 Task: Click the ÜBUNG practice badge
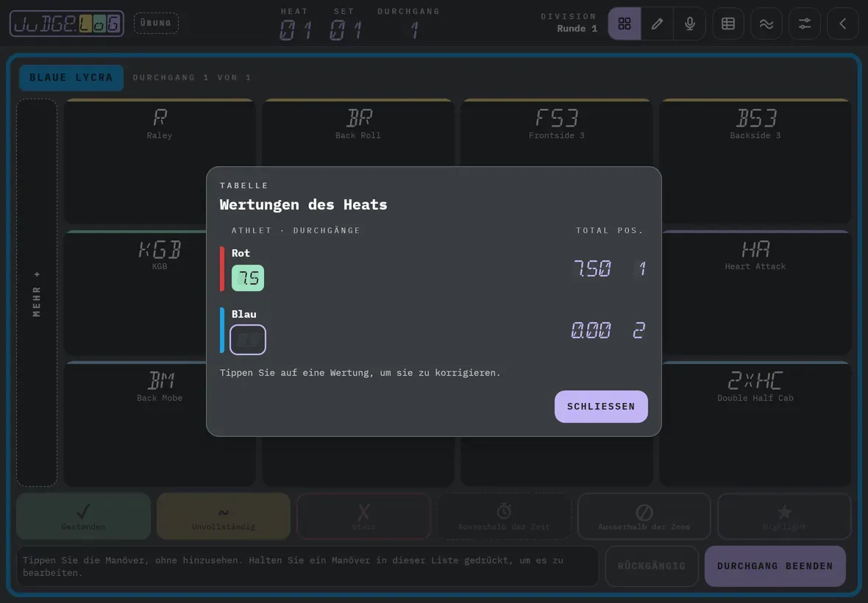point(156,24)
